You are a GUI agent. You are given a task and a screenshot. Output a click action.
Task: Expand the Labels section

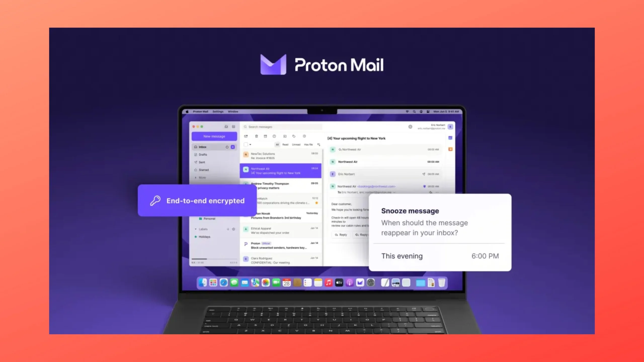pyautogui.click(x=195, y=229)
